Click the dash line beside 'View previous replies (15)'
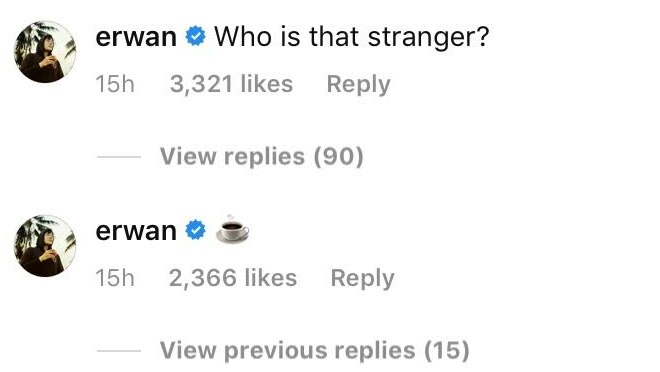Screen dimensions: 660x372 tap(119, 351)
